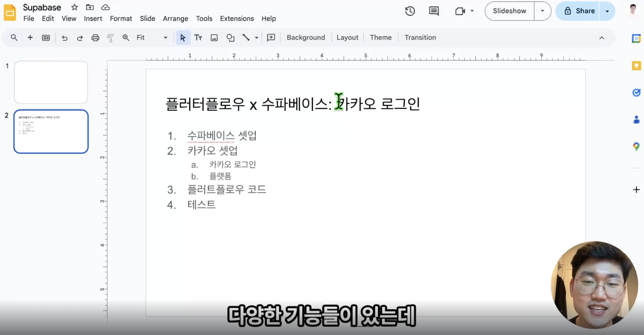The height and width of the screenshot is (335, 644).
Task: Expand the video call options arrow
Action: pos(472,11)
